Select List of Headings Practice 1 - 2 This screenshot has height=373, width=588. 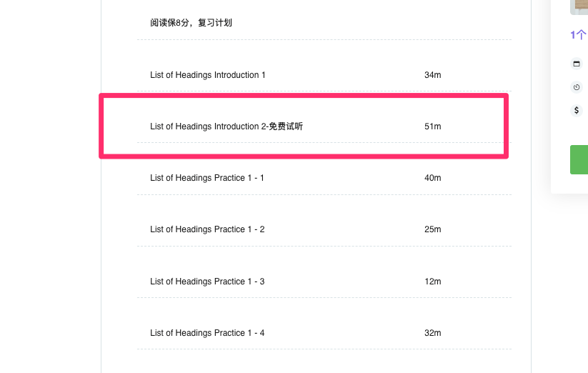[x=207, y=229]
